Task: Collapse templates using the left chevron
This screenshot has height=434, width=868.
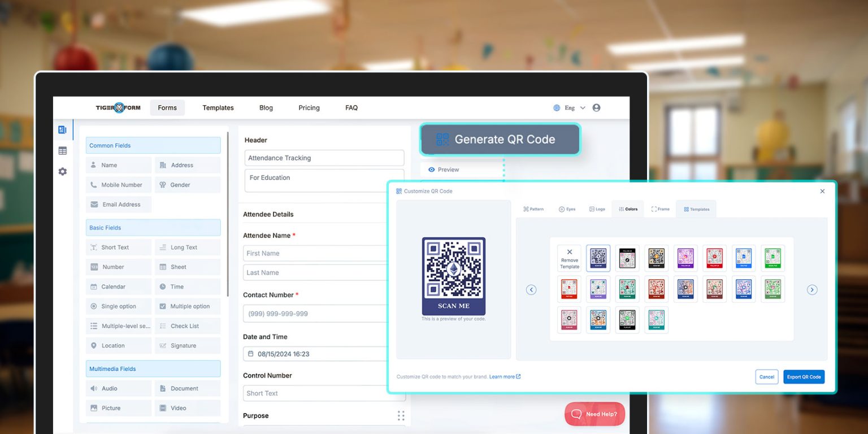Action: click(531, 289)
